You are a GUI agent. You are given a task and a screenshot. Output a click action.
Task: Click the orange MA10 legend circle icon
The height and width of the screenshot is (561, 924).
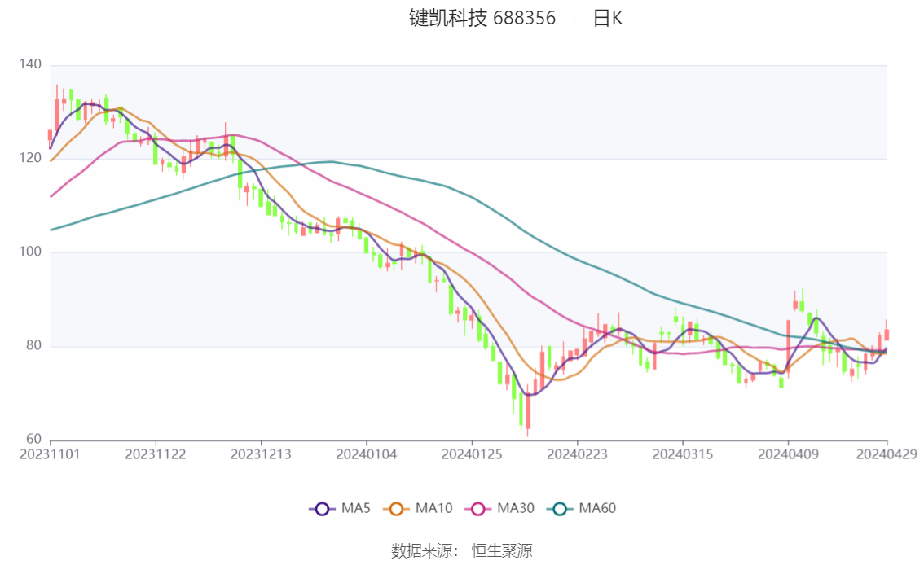[396, 509]
